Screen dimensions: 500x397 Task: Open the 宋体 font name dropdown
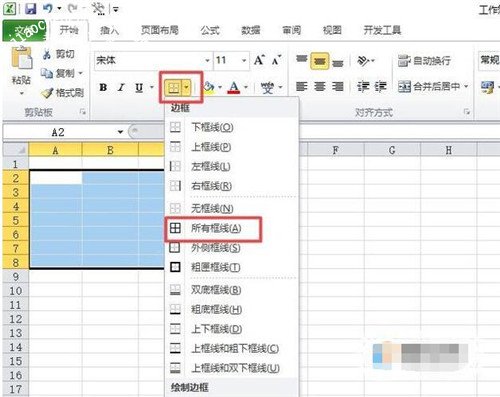pyautogui.click(x=207, y=60)
